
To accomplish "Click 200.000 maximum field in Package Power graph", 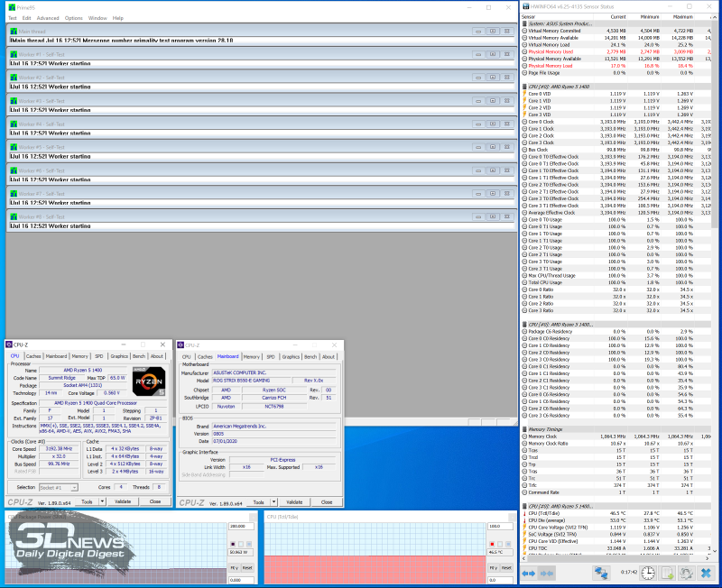I will tap(241, 526).
